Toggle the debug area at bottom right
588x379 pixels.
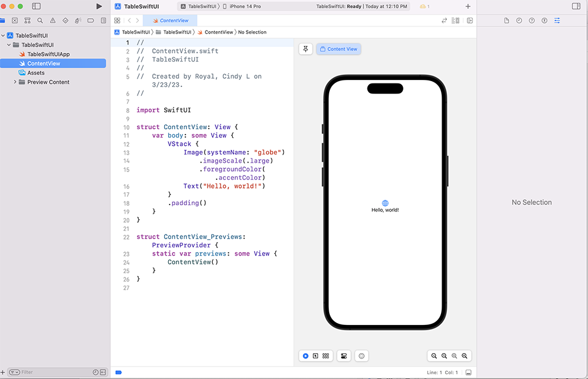coord(468,373)
